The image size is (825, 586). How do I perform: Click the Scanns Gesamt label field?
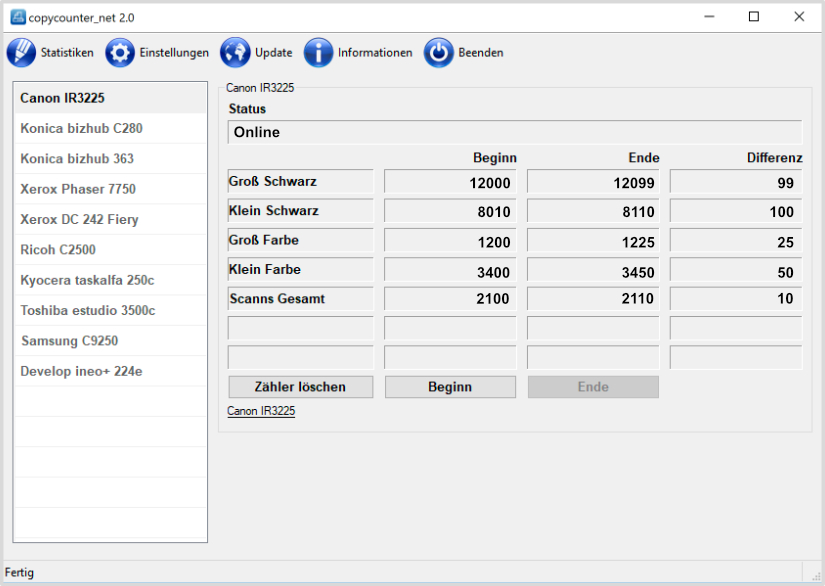(300, 299)
